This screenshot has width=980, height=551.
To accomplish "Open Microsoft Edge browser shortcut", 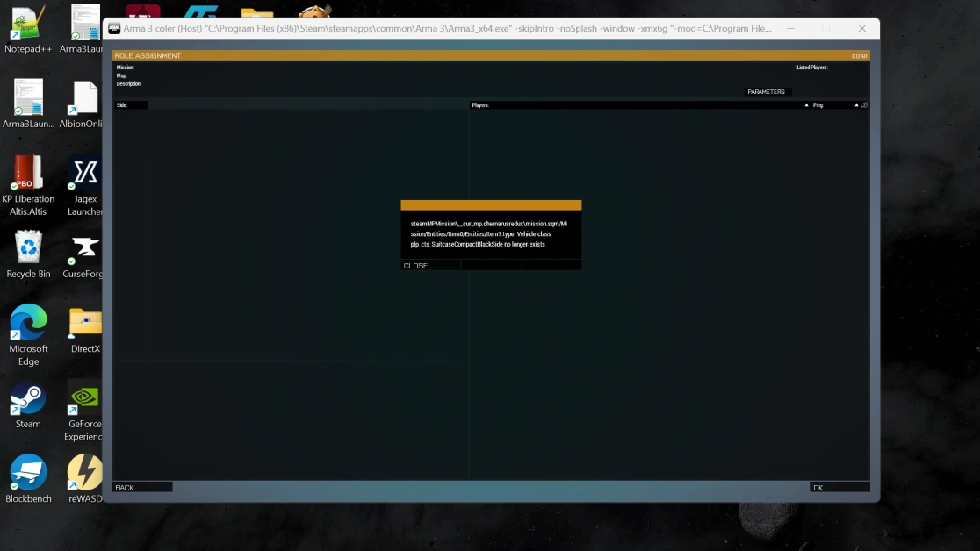I will coord(28,335).
